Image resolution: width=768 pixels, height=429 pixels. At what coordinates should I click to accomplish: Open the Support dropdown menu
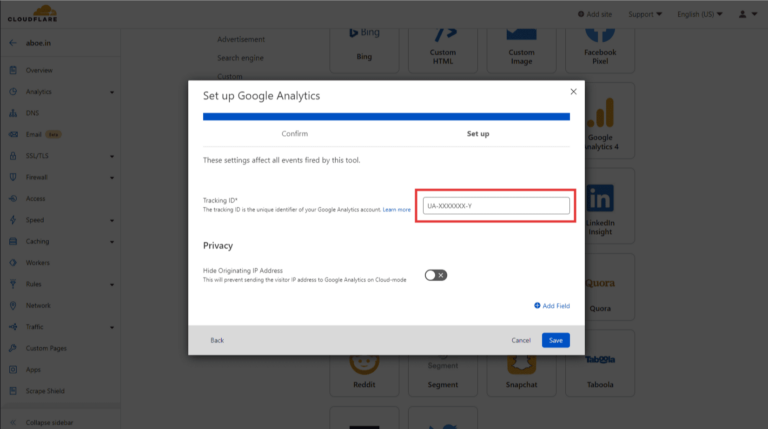(645, 14)
